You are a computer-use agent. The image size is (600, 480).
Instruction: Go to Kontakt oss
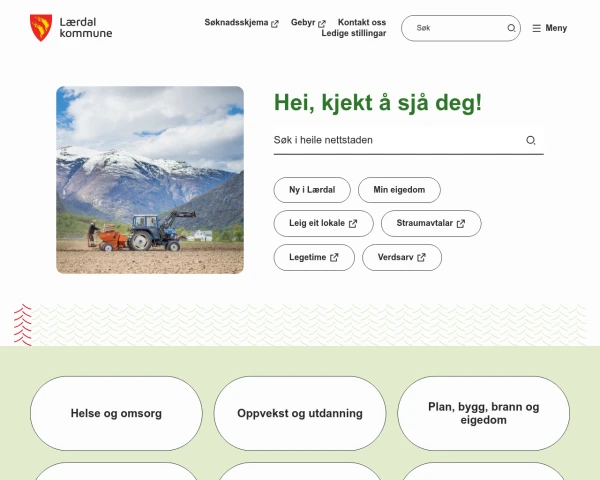pyautogui.click(x=362, y=22)
